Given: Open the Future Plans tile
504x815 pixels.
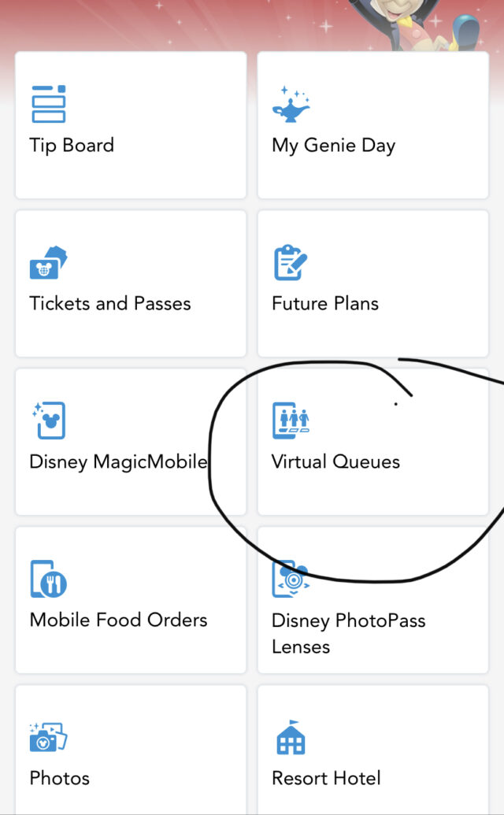Looking at the screenshot, I should 372,283.
